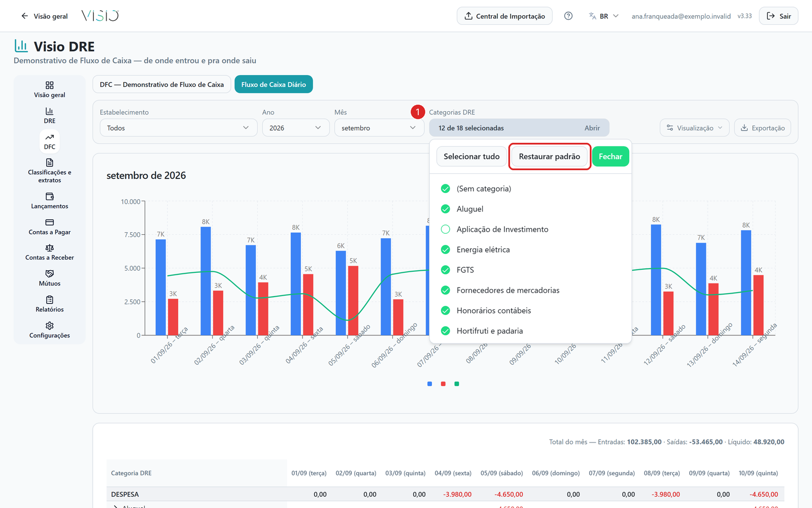
Task: Click the Sair logout button
Action: (x=779, y=16)
